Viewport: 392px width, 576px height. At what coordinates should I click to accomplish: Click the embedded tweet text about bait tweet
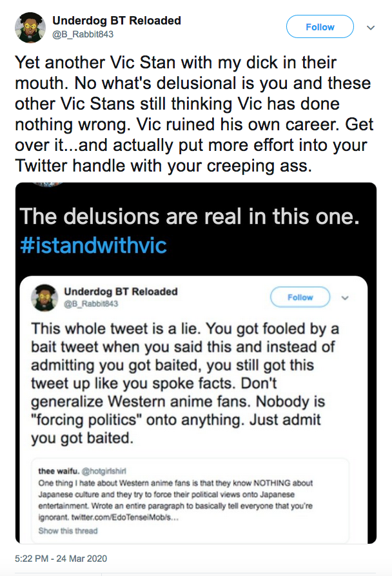click(185, 383)
